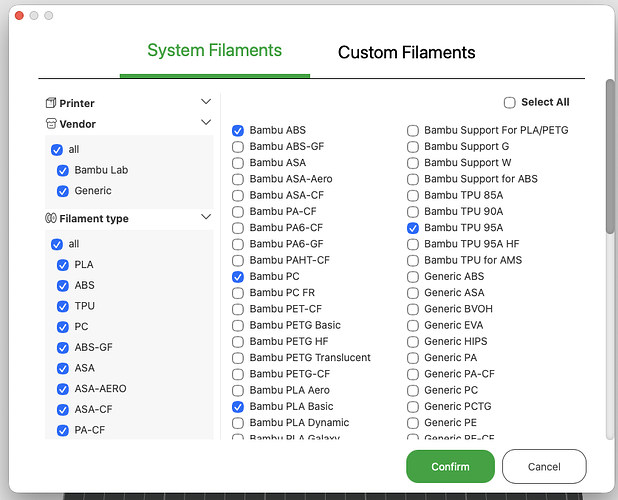This screenshot has width=618, height=500.
Task: Enable Bambu ASA filament
Action: (x=238, y=163)
